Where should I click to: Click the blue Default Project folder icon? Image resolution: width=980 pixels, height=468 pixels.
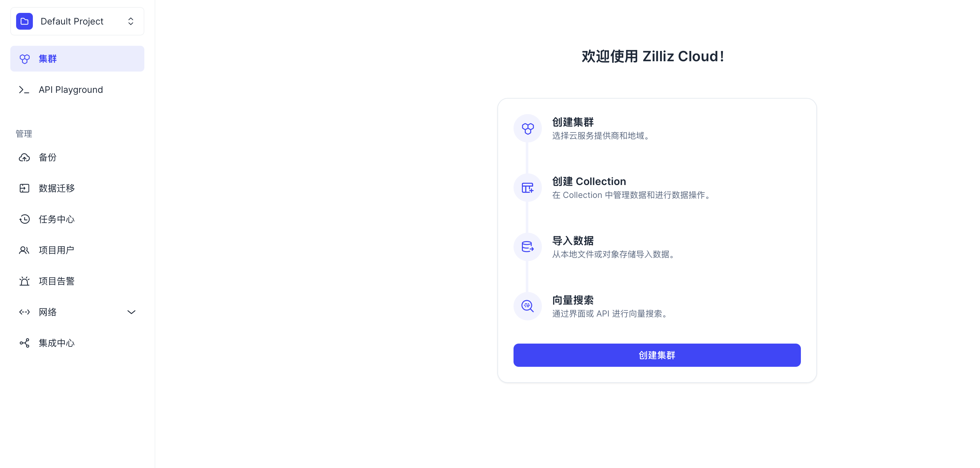pos(24,21)
